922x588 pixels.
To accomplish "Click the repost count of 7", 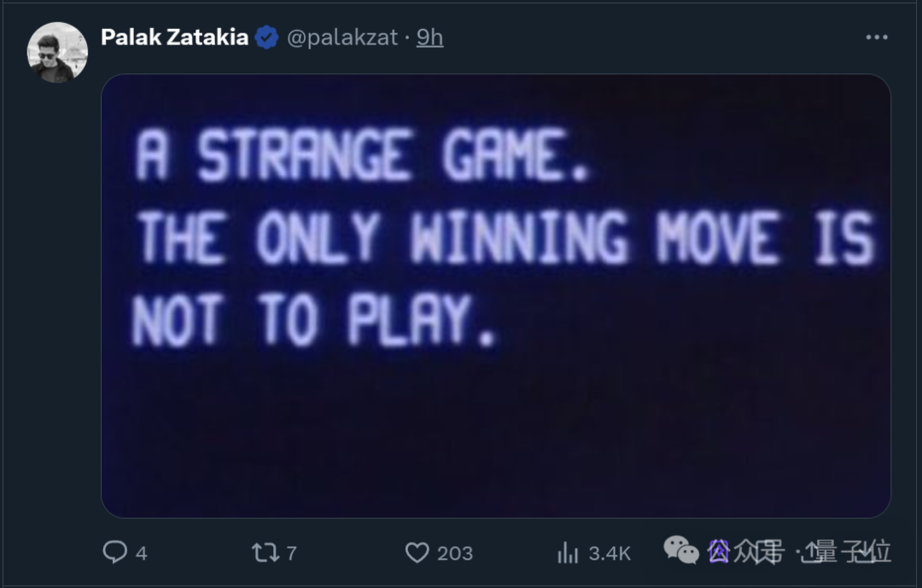I will tap(291, 553).
